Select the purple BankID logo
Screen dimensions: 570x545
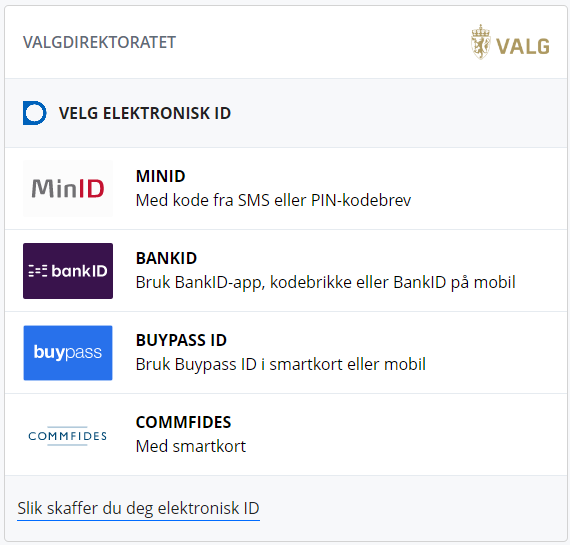[x=68, y=271]
